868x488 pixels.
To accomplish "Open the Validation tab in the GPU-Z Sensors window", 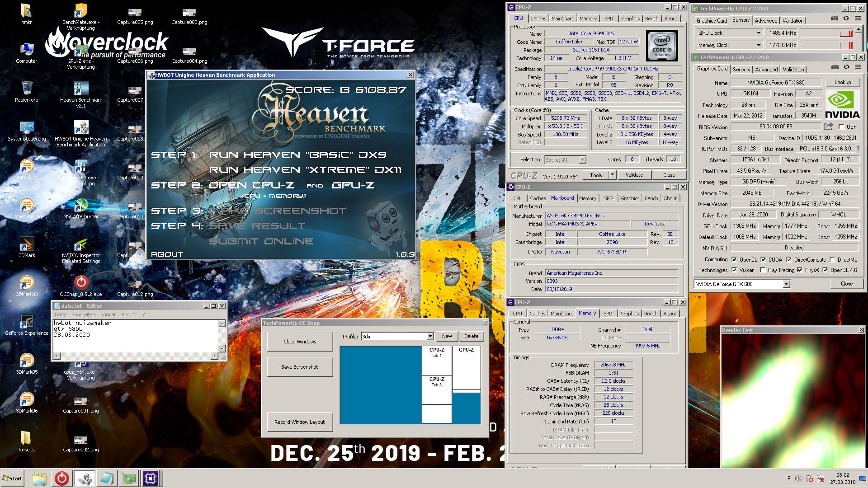I will point(793,20).
